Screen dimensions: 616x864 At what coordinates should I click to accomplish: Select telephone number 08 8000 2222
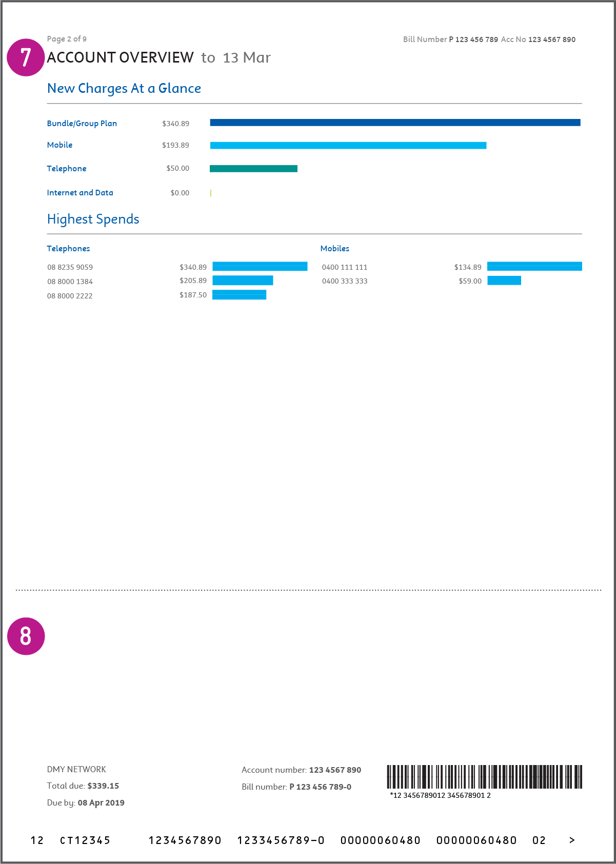point(70,296)
